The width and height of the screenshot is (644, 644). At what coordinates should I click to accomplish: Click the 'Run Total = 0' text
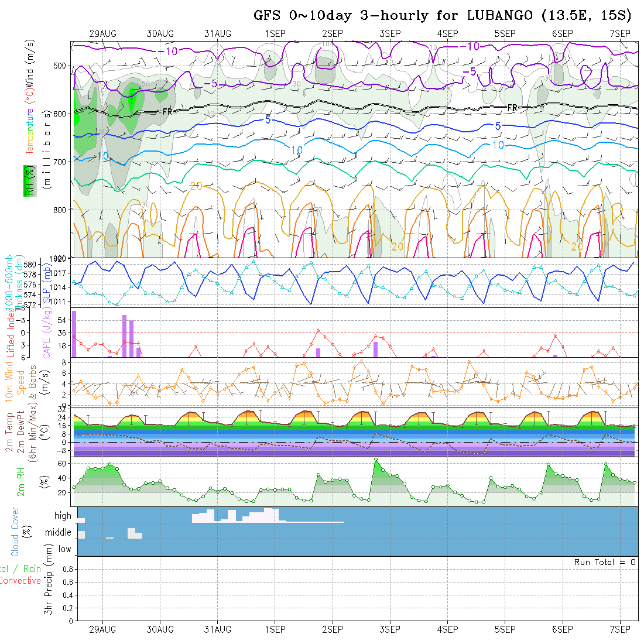click(605, 562)
